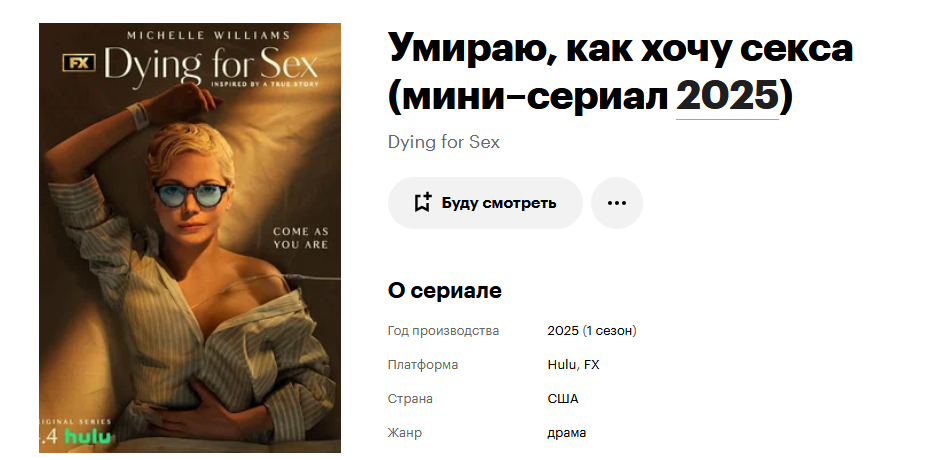This screenshot has width=927, height=460.
Task: Click the FX logo on the poster
Action: click(x=79, y=63)
